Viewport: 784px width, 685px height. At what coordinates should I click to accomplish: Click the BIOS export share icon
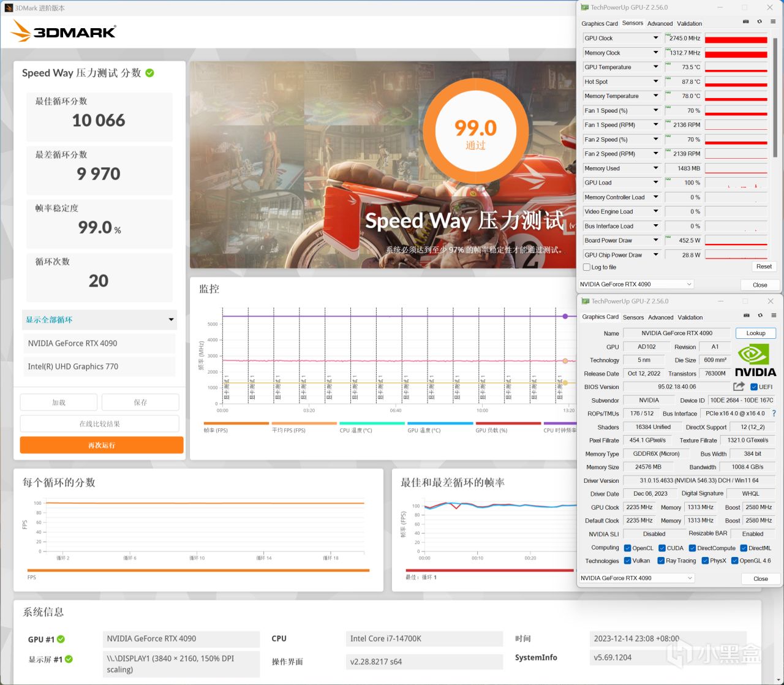(x=739, y=387)
